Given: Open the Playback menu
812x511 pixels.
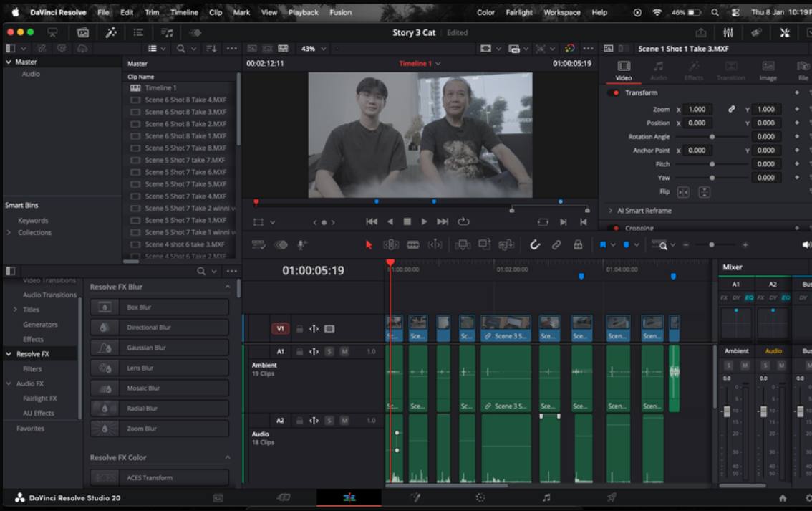Looking at the screenshot, I should (x=303, y=12).
